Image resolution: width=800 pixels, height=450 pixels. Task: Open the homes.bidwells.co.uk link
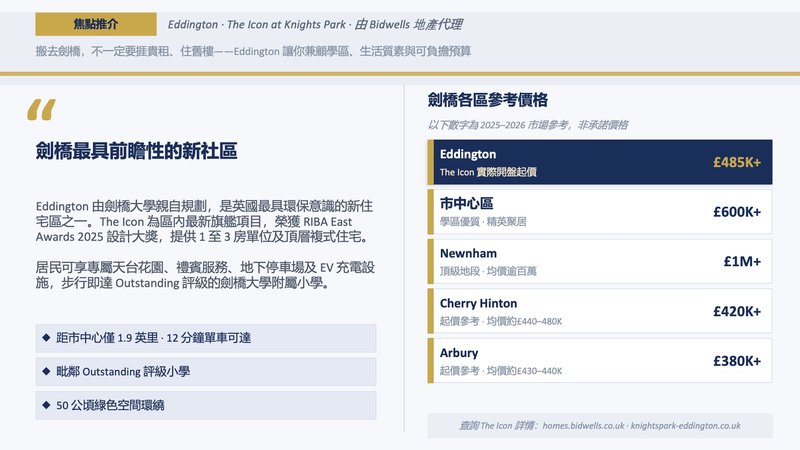(x=583, y=426)
